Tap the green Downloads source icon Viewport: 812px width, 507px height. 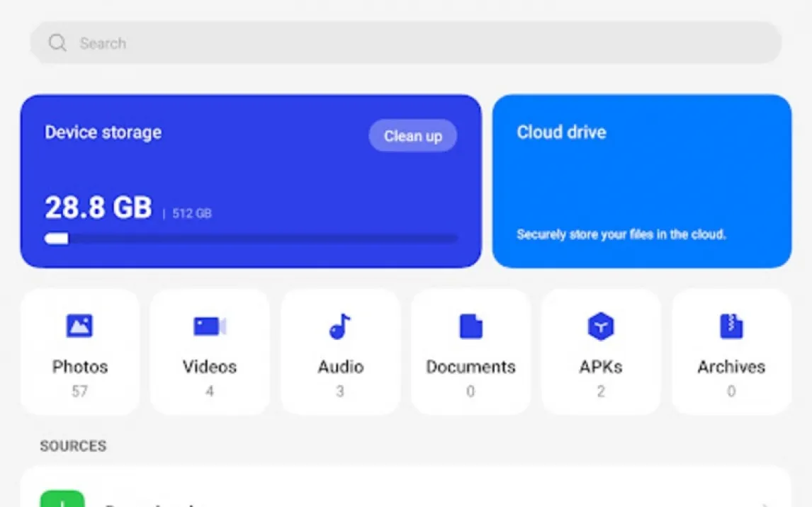[x=62, y=499]
